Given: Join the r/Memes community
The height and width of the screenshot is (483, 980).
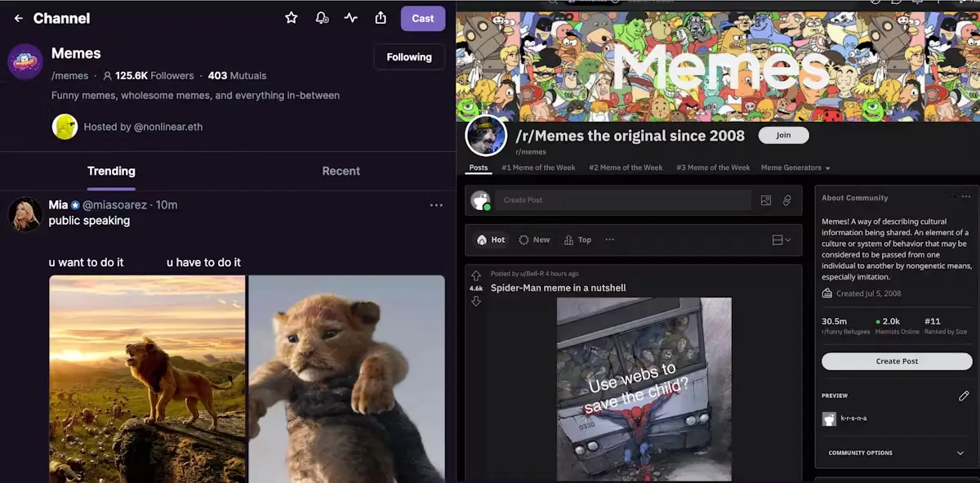Looking at the screenshot, I should 783,135.
